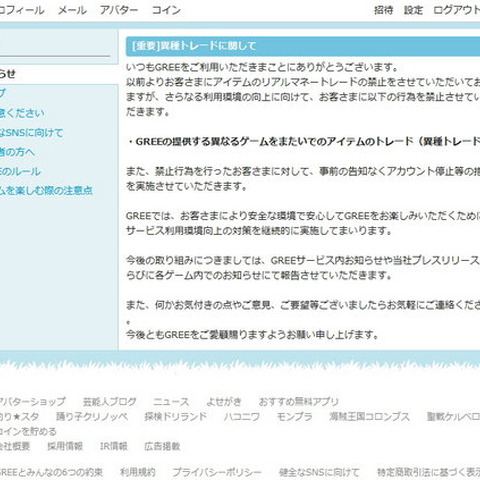
Task: Open the おすすめ無料アプリ footer link
Action: point(298,402)
